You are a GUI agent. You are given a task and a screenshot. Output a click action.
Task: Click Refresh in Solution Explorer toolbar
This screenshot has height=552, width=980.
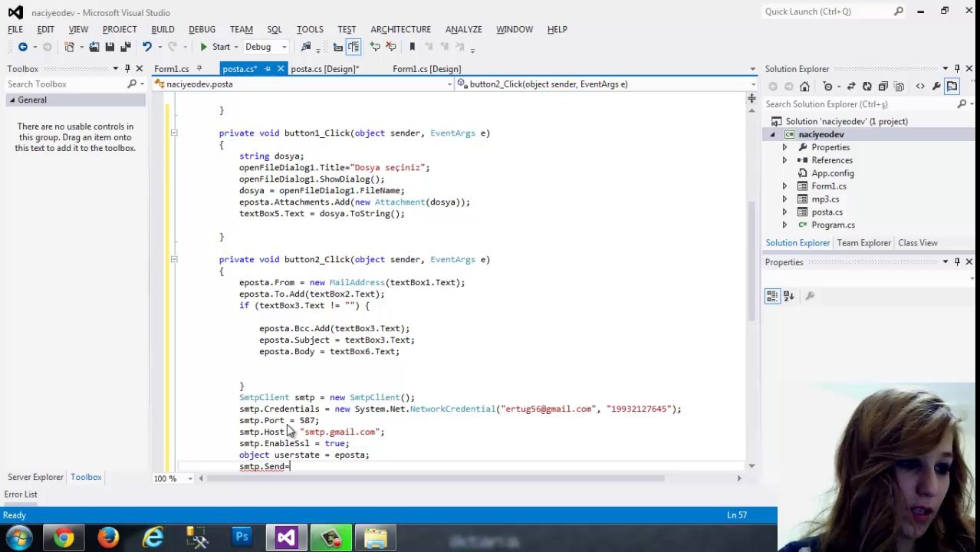pos(867,87)
